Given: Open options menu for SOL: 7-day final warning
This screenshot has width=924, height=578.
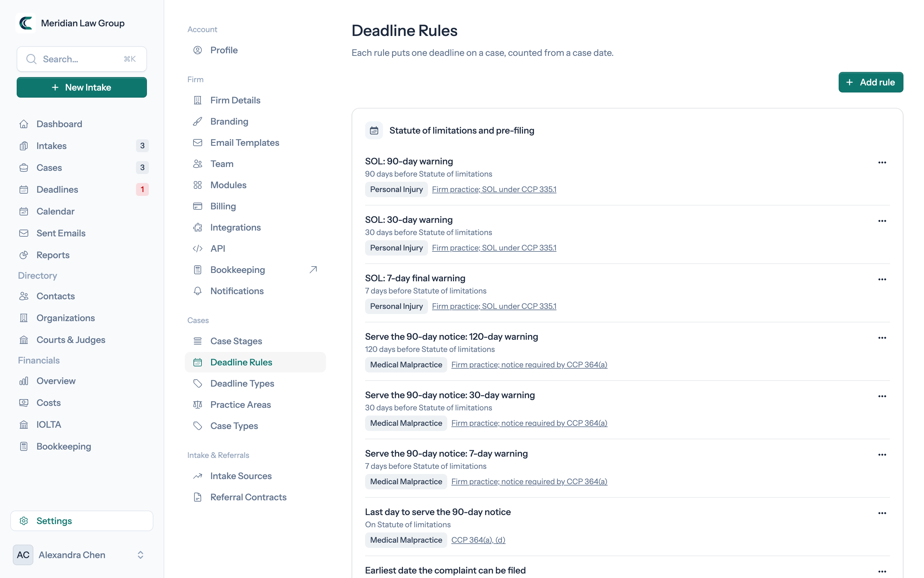Looking at the screenshot, I should (882, 279).
